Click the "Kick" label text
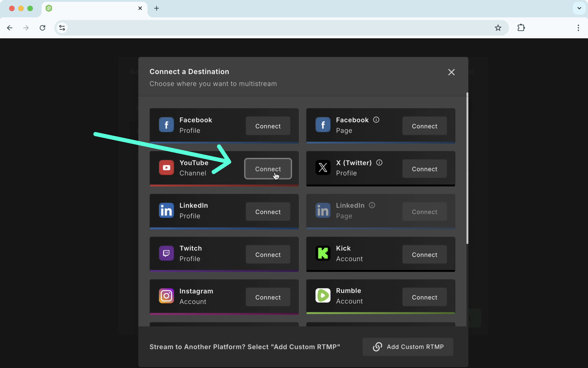 click(x=344, y=248)
